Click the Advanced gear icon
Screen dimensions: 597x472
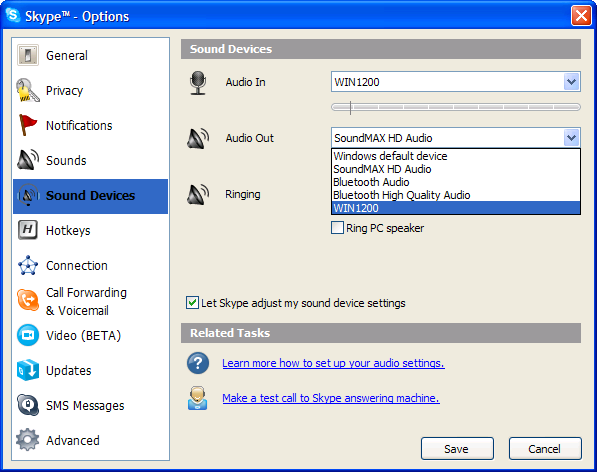click(x=28, y=440)
